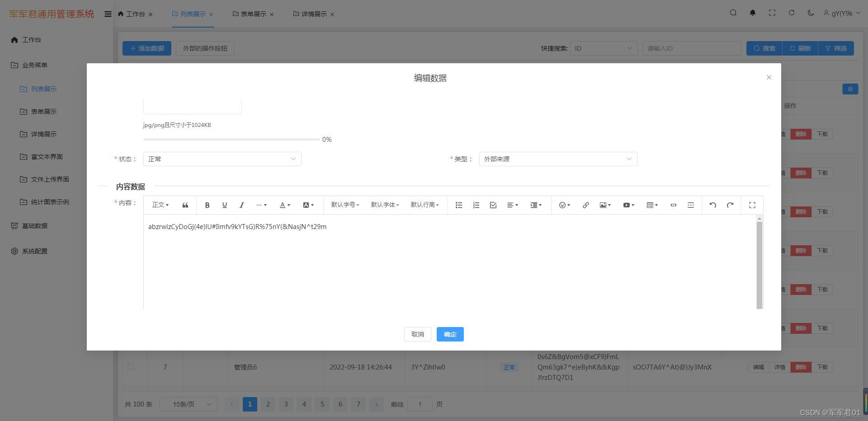Image resolution: width=868 pixels, height=421 pixels.
Task: Open the 正文 heading style dropdown
Action: coord(160,205)
